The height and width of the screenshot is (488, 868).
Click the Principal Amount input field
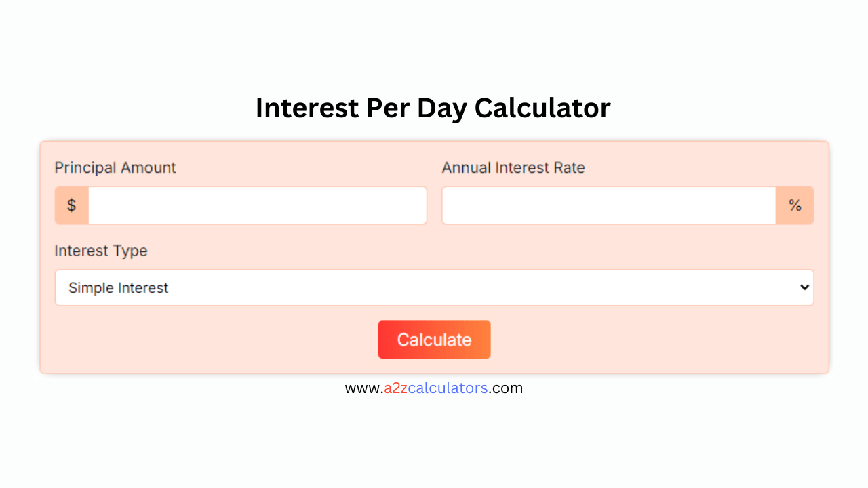258,205
